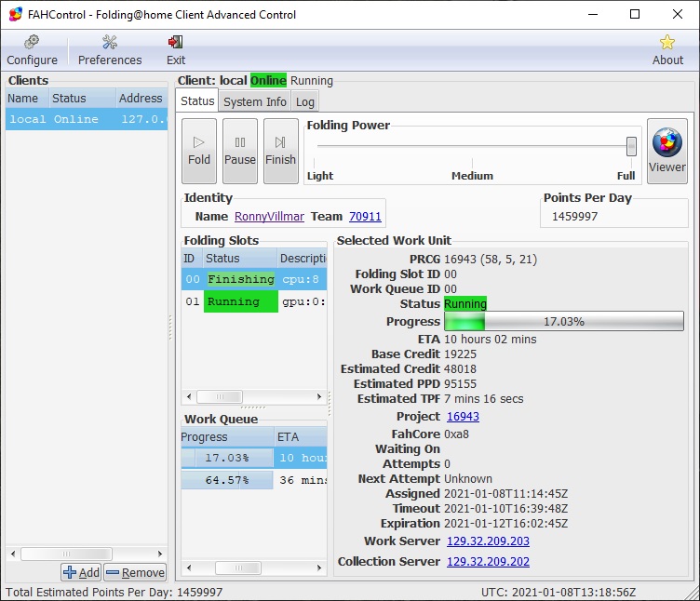Click Folding Slots scroll left arrow

[x=189, y=396]
